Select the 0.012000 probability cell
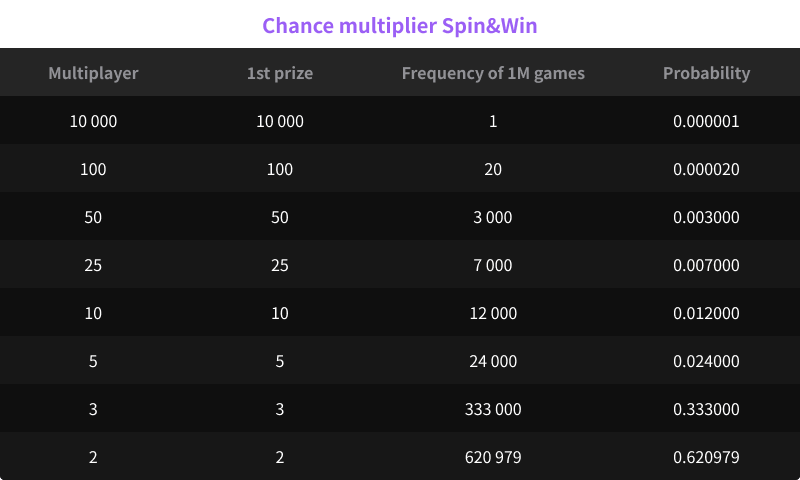The width and height of the screenshot is (800, 480). tap(706, 313)
